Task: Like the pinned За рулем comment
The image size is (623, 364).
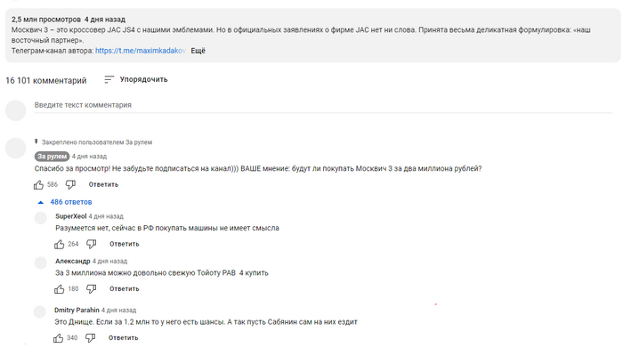Action: pos(38,185)
